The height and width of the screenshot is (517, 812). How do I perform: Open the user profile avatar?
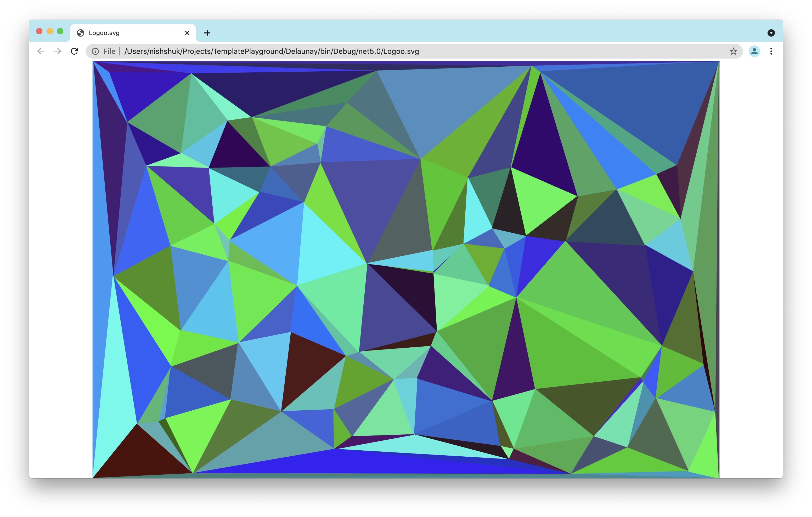pyautogui.click(x=754, y=51)
